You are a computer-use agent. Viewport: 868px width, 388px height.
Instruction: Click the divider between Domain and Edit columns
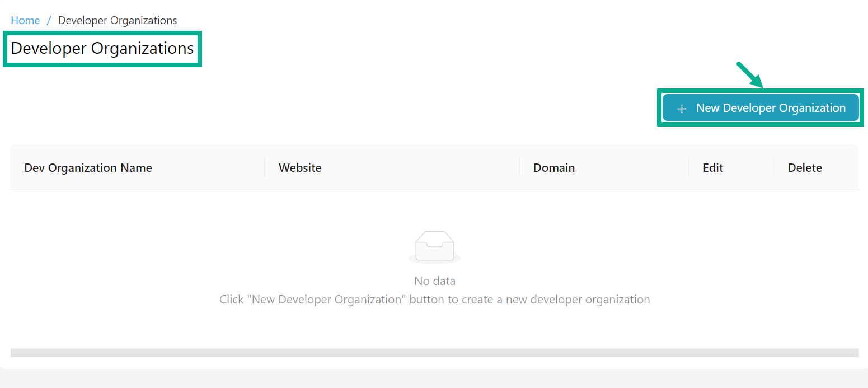pyautogui.click(x=689, y=167)
